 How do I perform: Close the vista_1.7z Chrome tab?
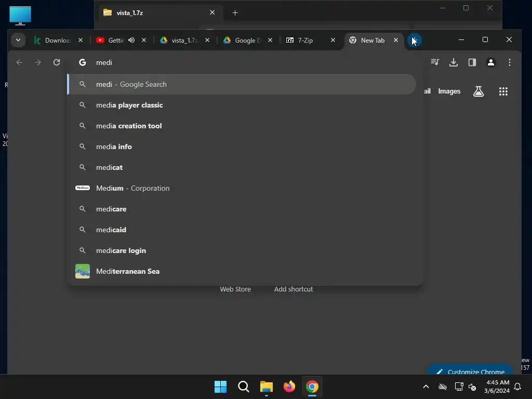(x=207, y=40)
